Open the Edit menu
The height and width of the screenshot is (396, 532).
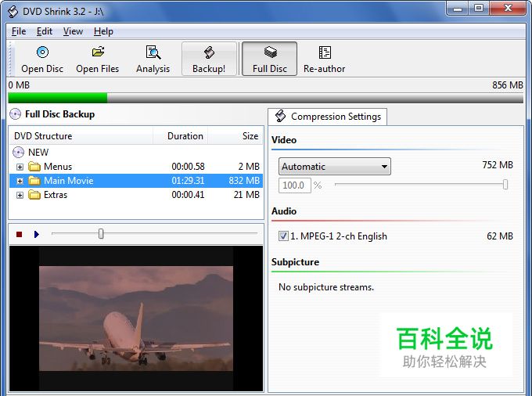tap(45, 31)
